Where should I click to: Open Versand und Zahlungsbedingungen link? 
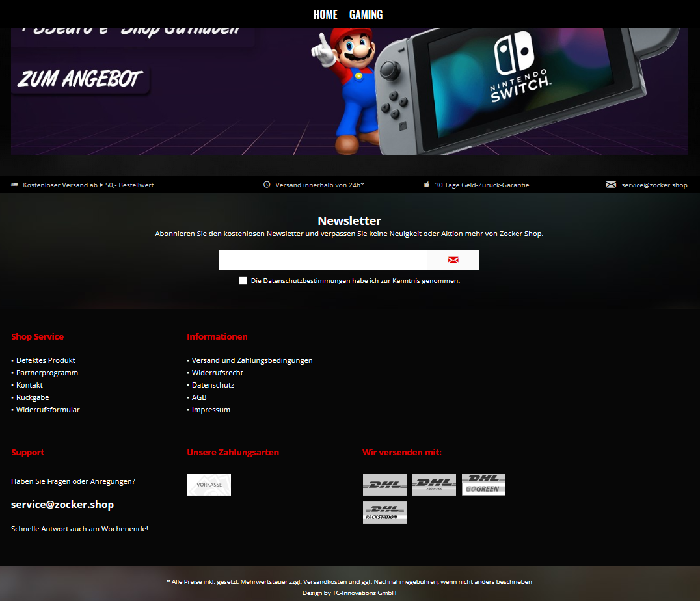(252, 360)
